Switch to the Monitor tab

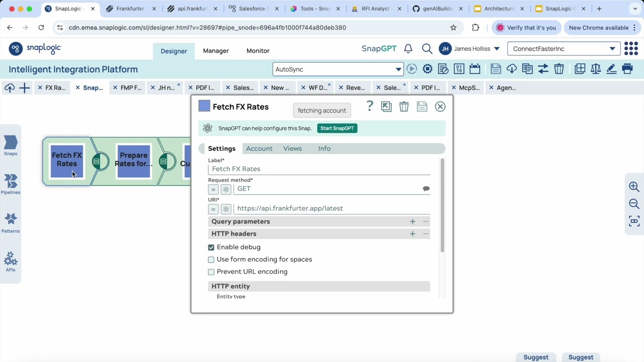258,51
